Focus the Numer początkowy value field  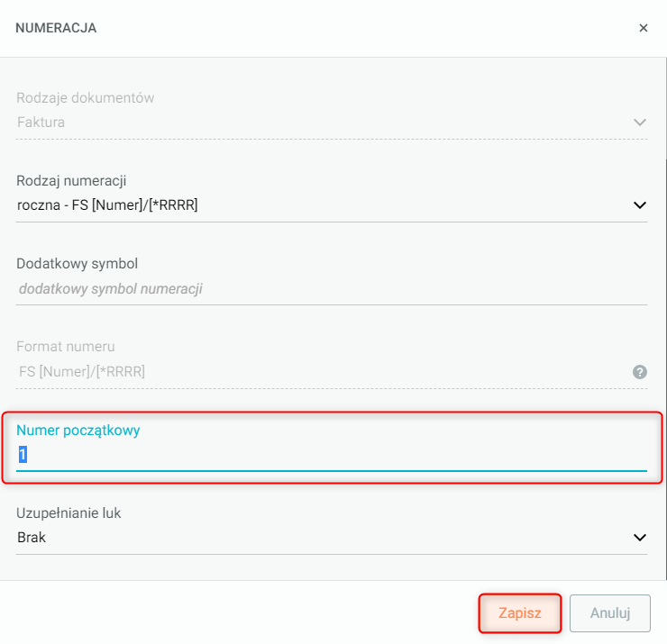point(324,456)
